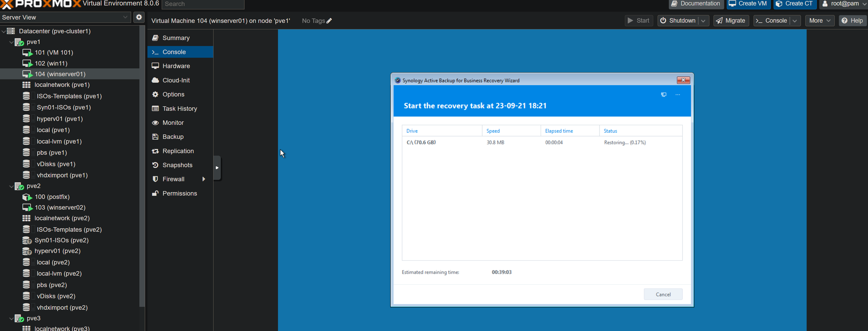
Task: Open the Shutdown dropdown arrow
Action: [x=703, y=21]
